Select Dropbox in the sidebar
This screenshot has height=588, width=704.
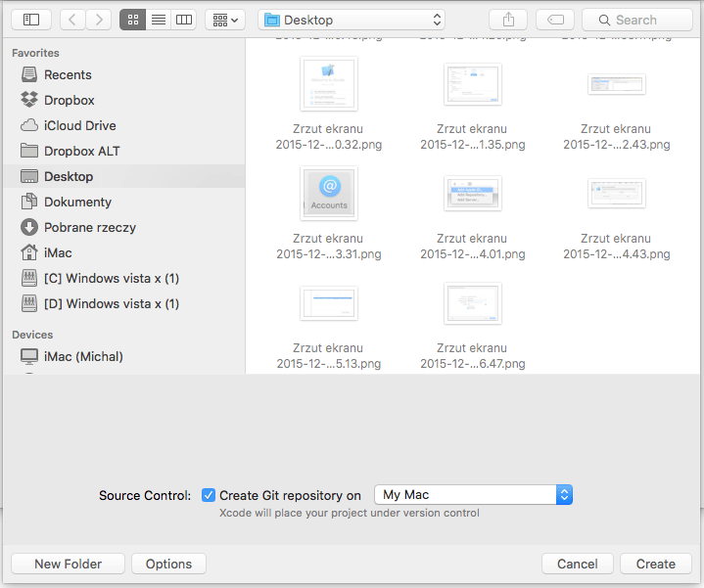pos(69,100)
